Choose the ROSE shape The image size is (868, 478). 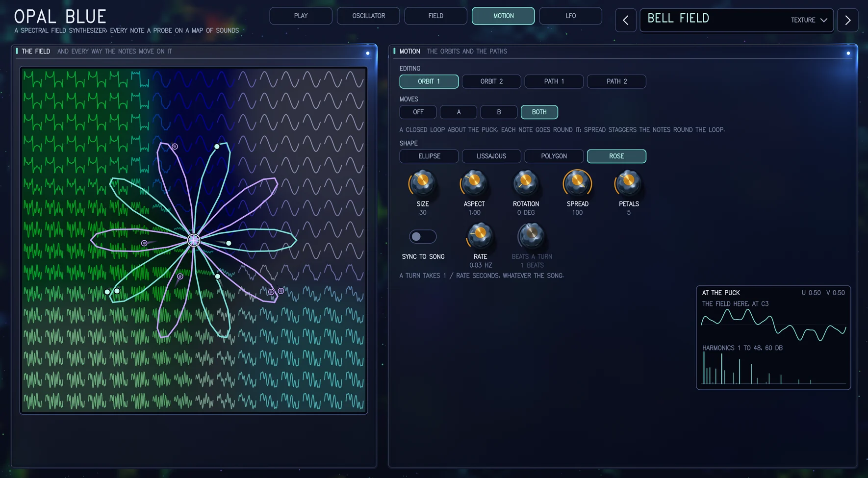coord(616,156)
